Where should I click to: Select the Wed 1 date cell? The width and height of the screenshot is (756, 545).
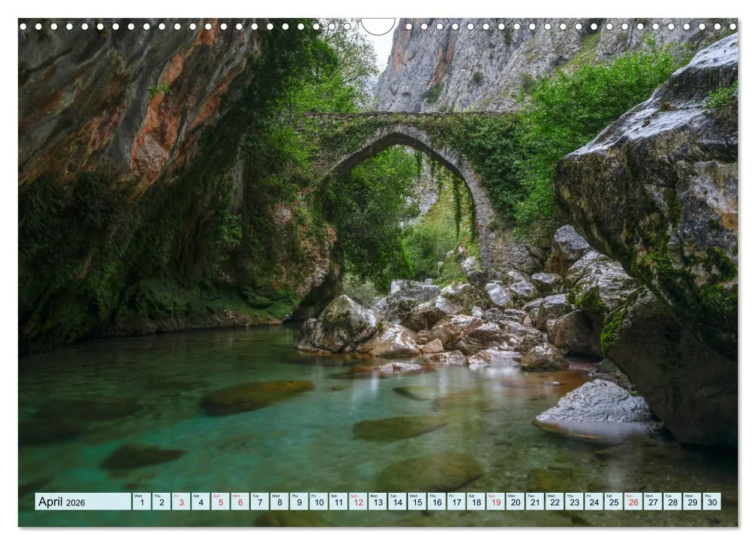pos(142,502)
